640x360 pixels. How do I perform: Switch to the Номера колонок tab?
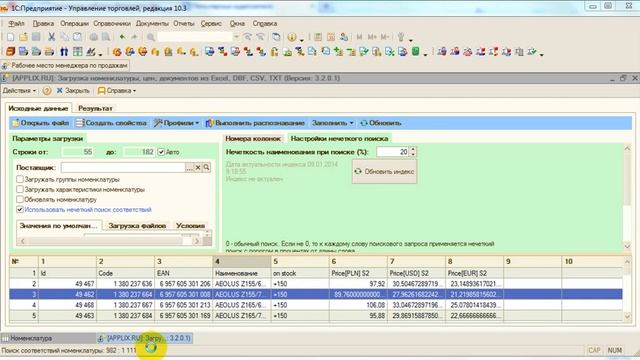pyautogui.click(x=253, y=138)
